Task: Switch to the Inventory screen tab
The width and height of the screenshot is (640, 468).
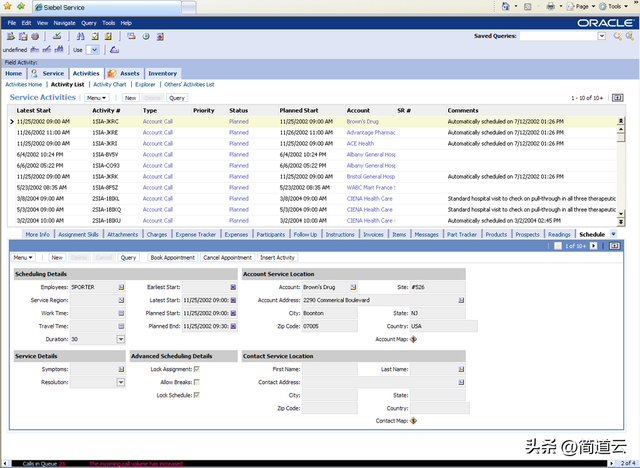Action: [x=162, y=73]
